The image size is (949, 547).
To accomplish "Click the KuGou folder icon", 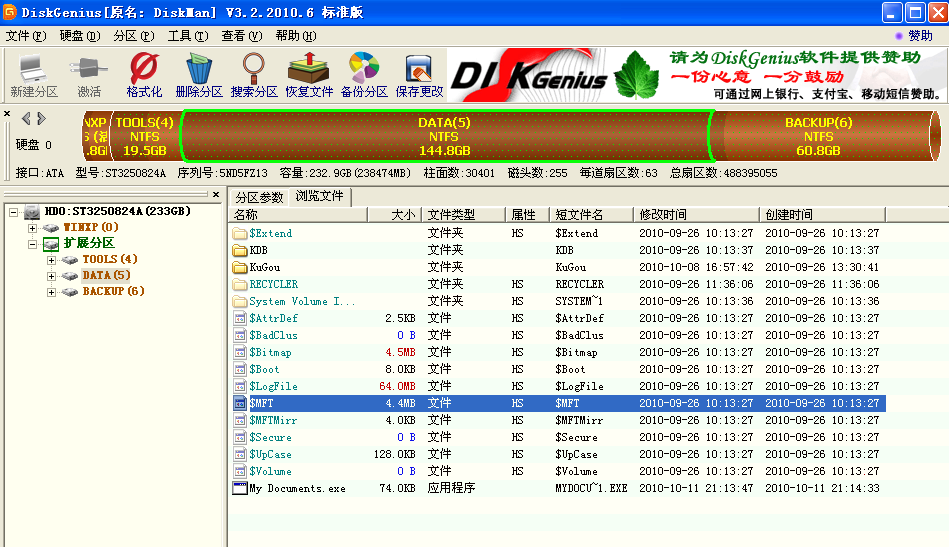I will point(240,267).
